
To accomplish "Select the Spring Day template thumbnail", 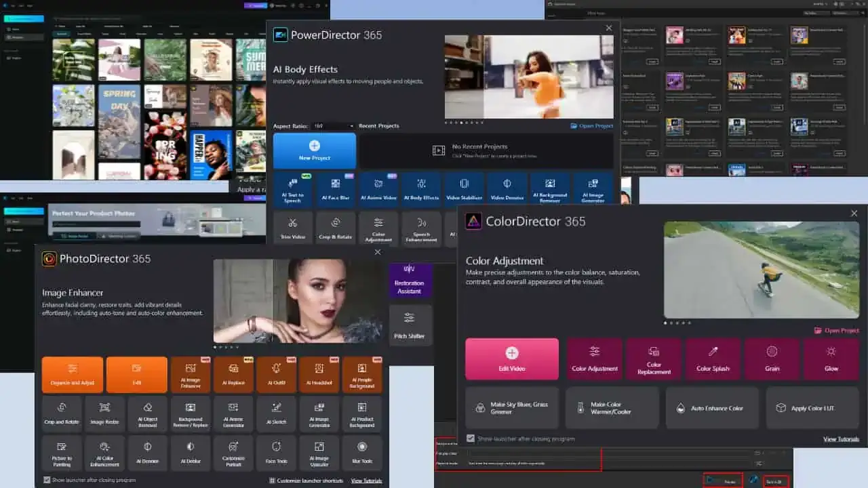I will (x=119, y=122).
